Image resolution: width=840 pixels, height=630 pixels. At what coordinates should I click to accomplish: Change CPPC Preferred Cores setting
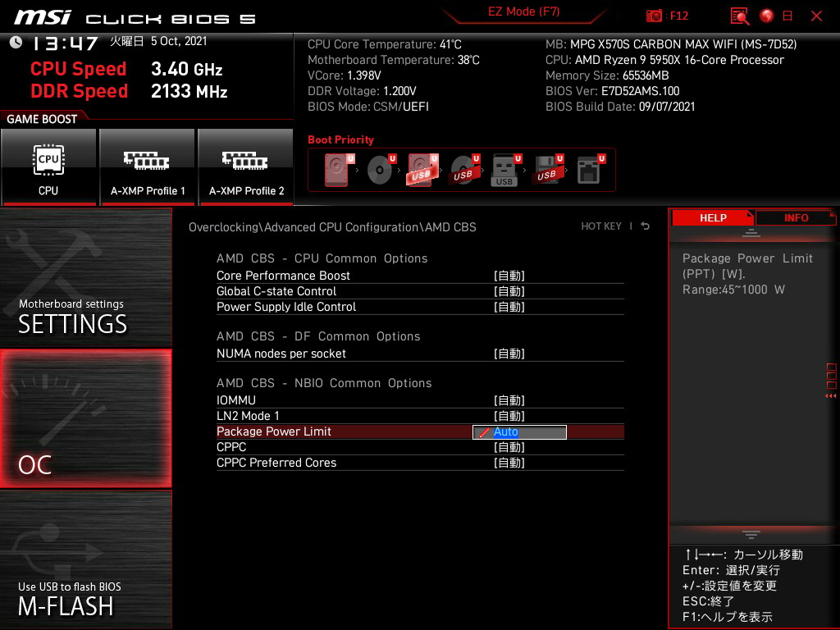tap(420, 463)
